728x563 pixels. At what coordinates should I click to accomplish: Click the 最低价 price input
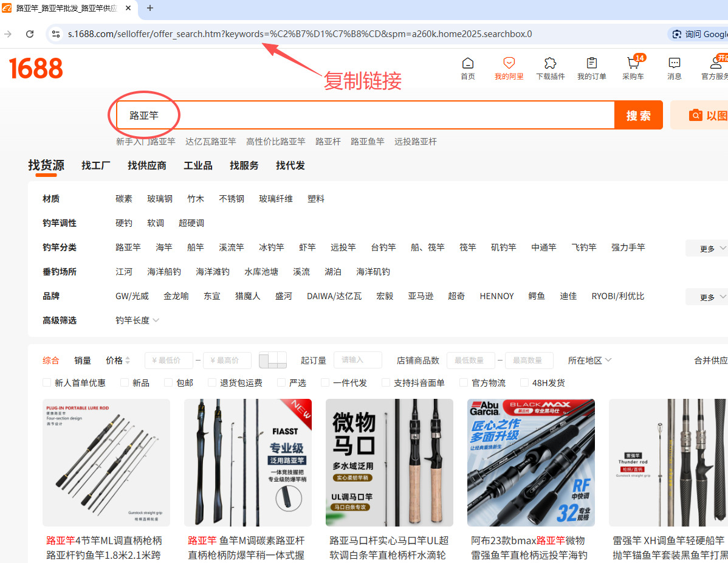(x=169, y=361)
